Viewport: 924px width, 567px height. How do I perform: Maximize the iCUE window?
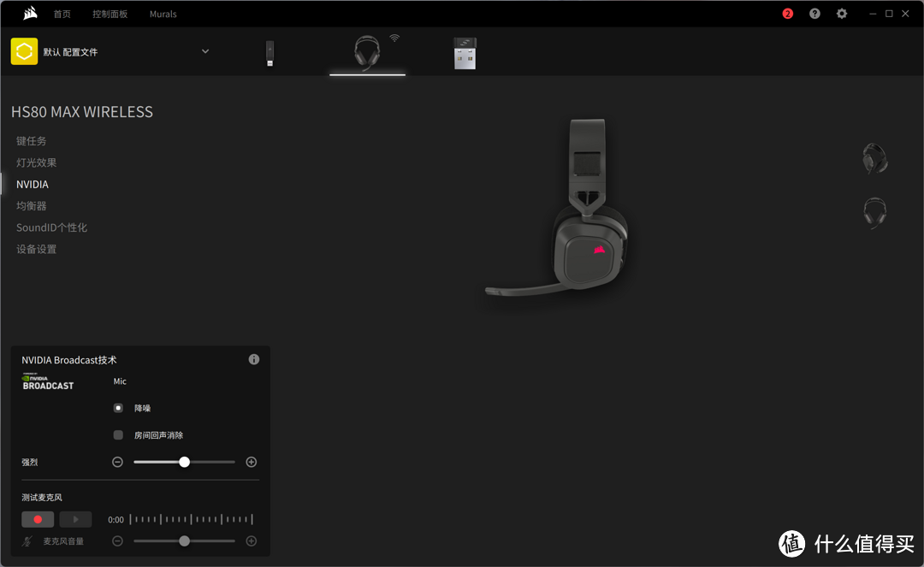pyautogui.click(x=889, y=14)
